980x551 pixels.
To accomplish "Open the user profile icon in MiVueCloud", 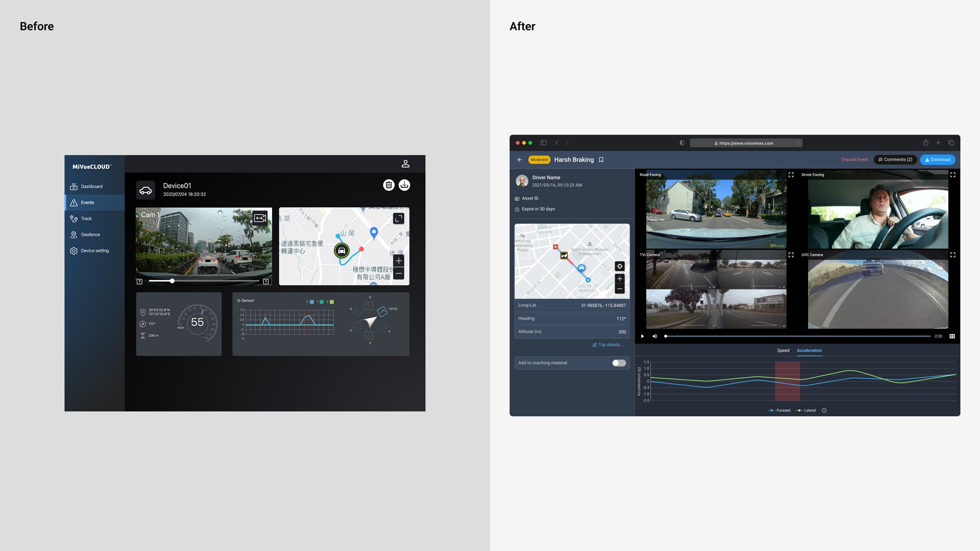I will tap(405, 164).
